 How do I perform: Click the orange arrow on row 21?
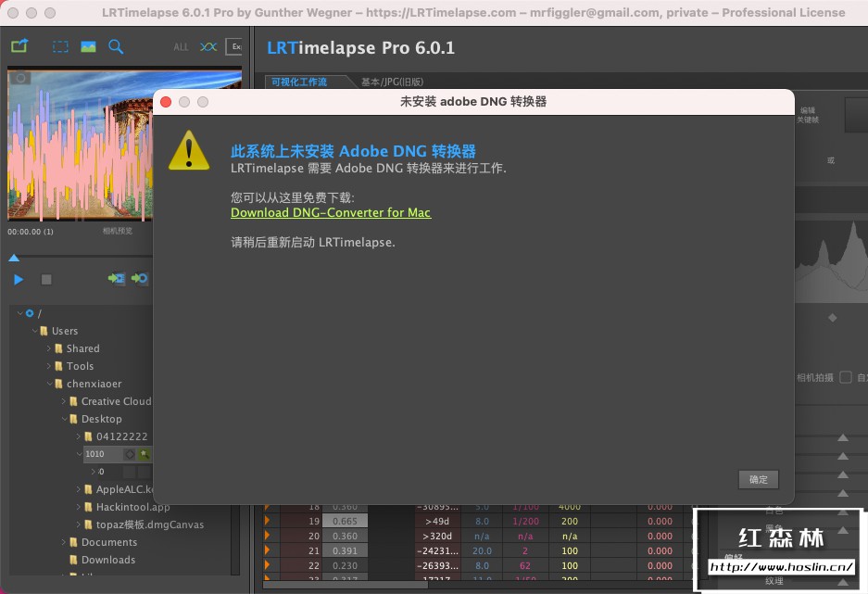268,550
